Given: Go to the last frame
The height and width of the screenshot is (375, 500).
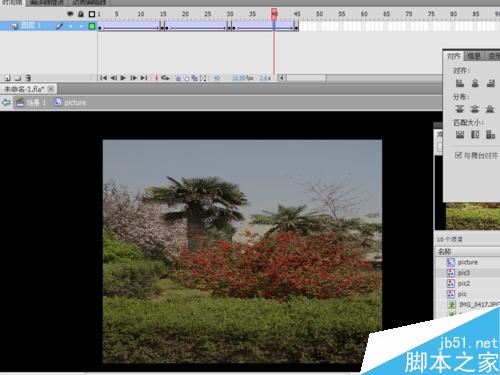Looking at the screenshot, I should tap(144, 78).
